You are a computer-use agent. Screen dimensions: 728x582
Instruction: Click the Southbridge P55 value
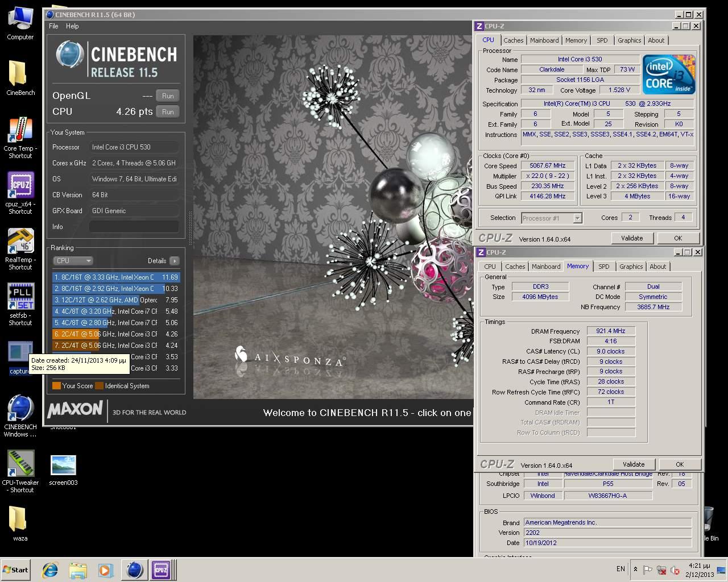click(x=608, y=484)
